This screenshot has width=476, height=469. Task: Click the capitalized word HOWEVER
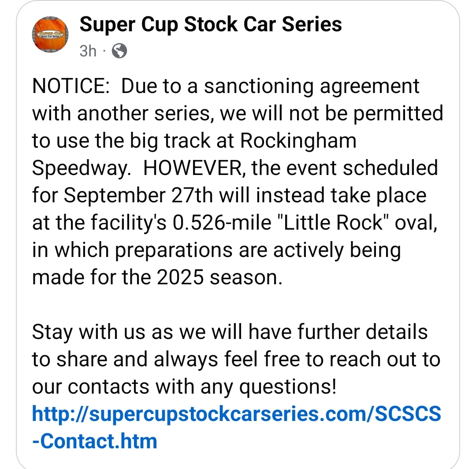click(197, 168)
